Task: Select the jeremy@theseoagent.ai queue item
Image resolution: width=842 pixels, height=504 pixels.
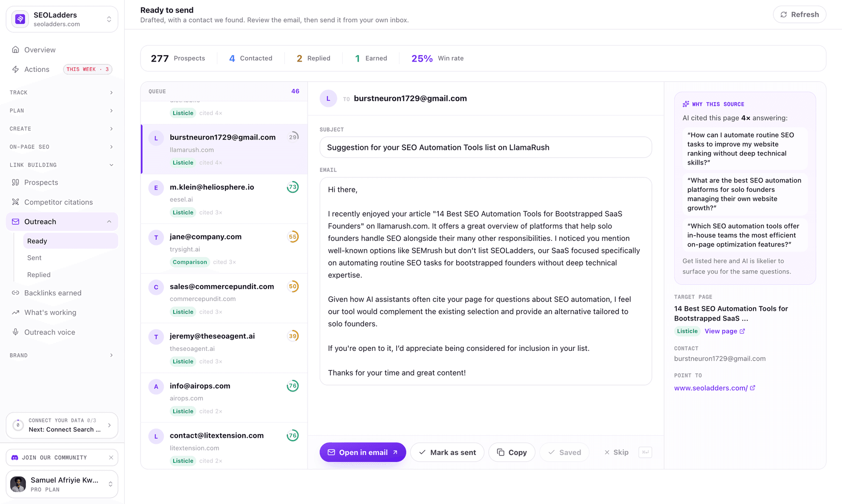Action: click(x=224, y=348)
